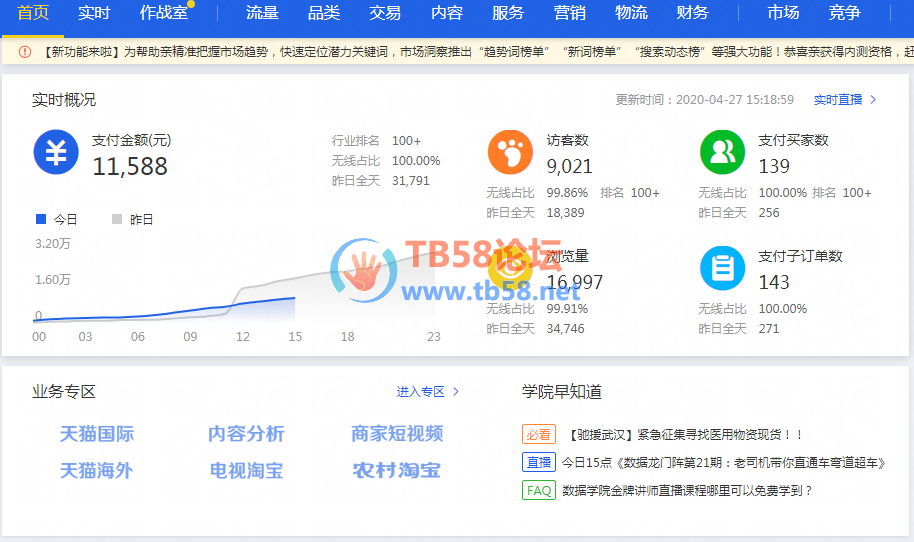Open the 进入专区 link
This screenshot has height=542, width=914.
[x=420, y=392]
